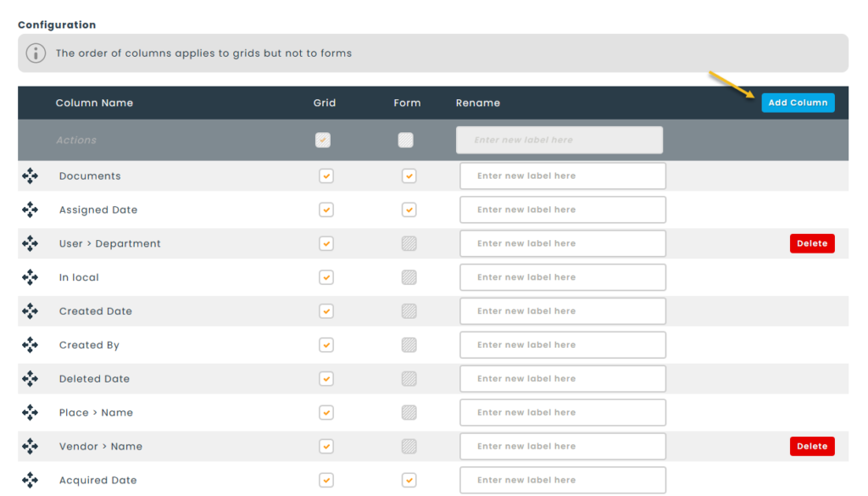
Task: Toggle the Form checkbox for Assigned Date
Action: (409, 209)
